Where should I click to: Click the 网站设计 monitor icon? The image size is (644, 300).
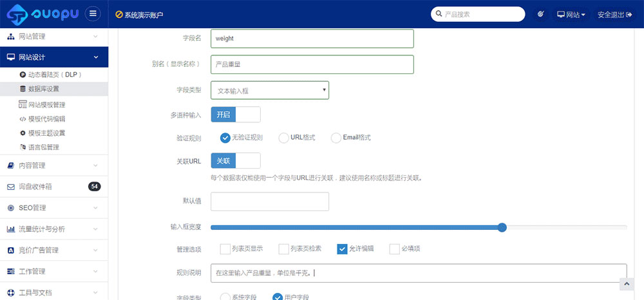[x=11, y=57]
